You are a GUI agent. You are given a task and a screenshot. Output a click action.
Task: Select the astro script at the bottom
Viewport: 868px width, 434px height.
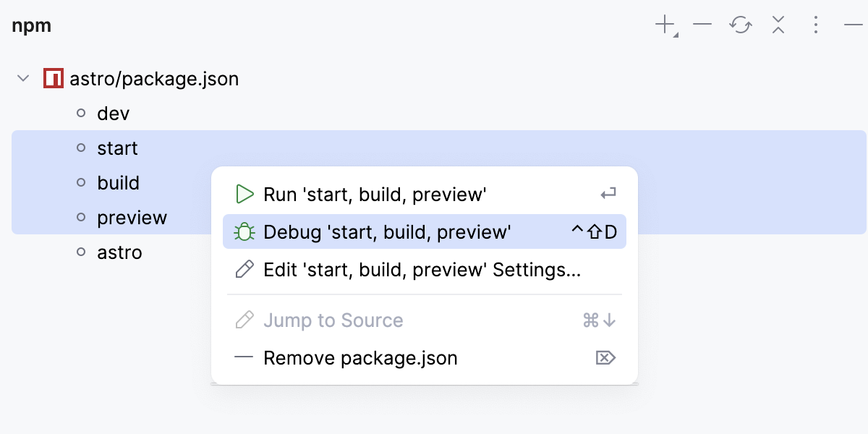point(118,252)
